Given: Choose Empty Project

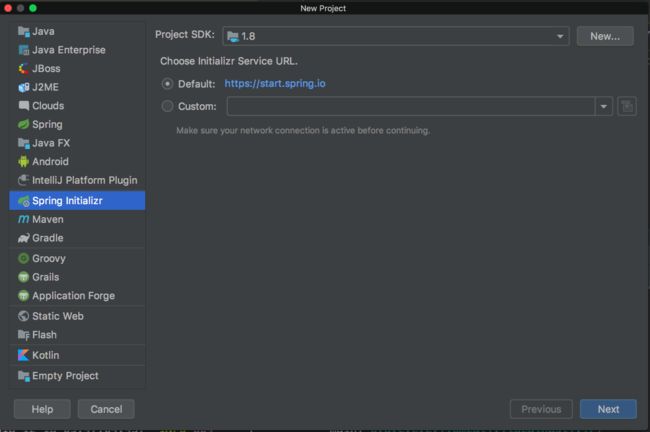Looking at the screenshot, I should 77,376.
